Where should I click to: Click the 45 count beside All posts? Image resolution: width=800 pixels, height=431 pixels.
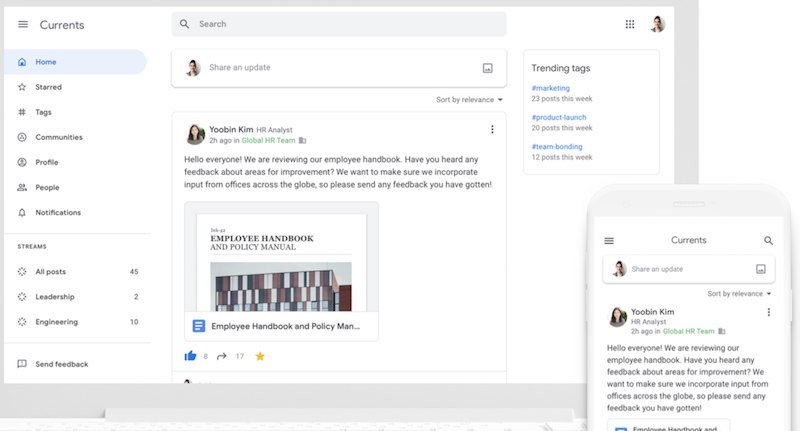[134, 272]
